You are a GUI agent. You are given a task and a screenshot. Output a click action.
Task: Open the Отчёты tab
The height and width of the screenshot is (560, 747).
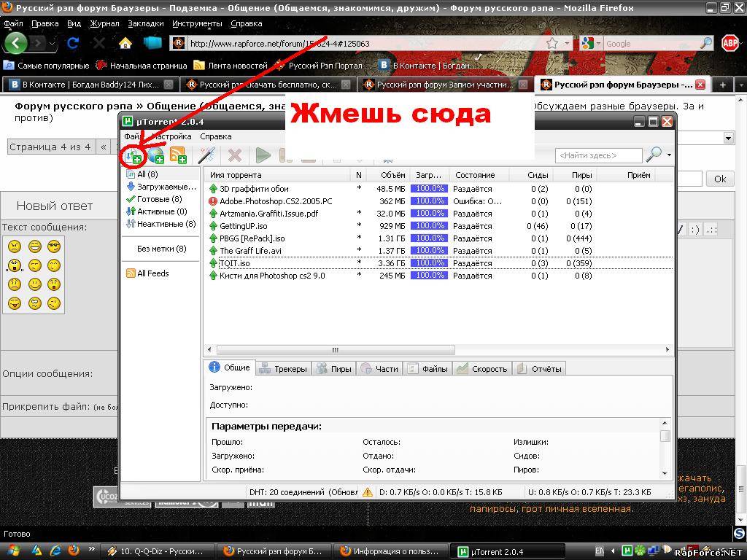tap(540, 368)
